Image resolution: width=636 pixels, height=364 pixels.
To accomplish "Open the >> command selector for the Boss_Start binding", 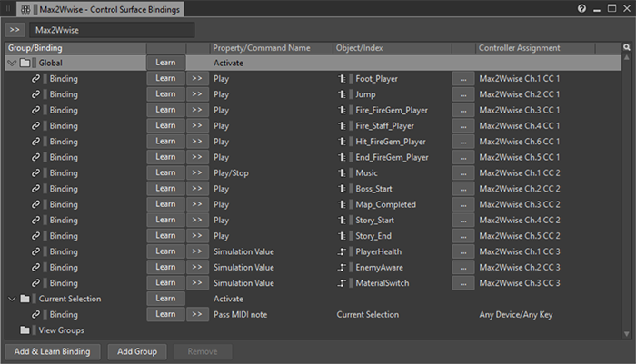I will (196, 189).
